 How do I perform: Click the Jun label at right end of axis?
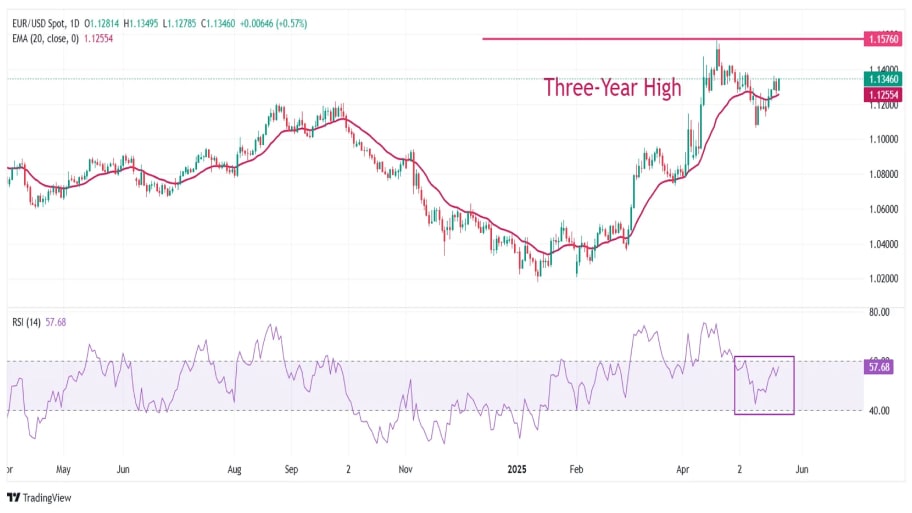tap(801, 469)
